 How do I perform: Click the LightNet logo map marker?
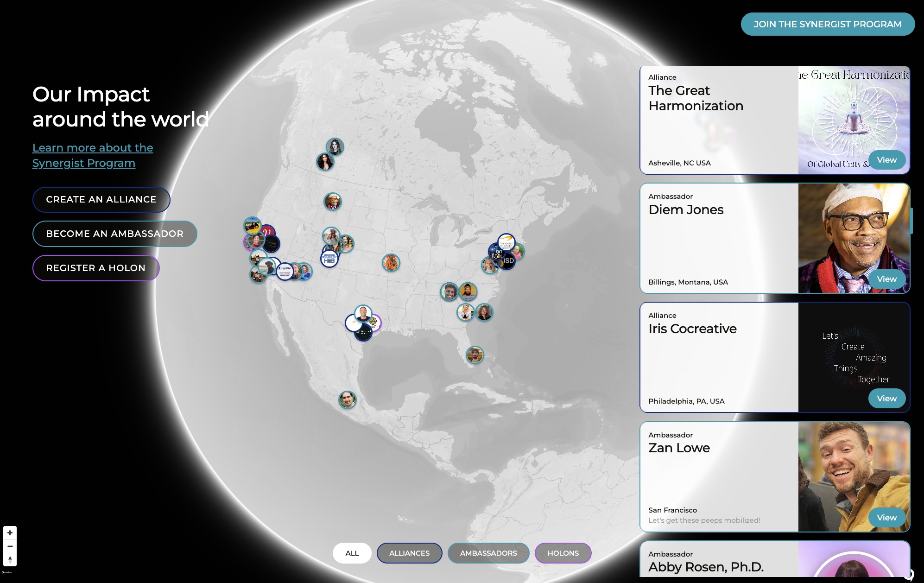point(285,270)
